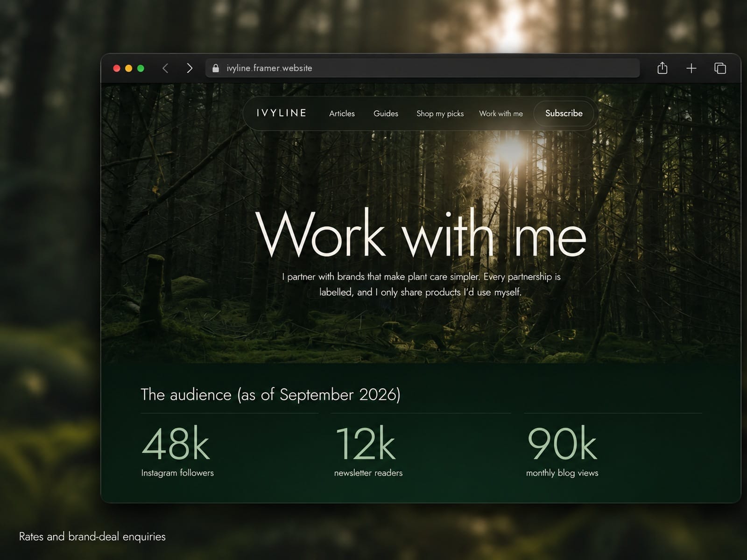
Task: Click 'Instagram followers' label
Action: (x=177, y=473)
